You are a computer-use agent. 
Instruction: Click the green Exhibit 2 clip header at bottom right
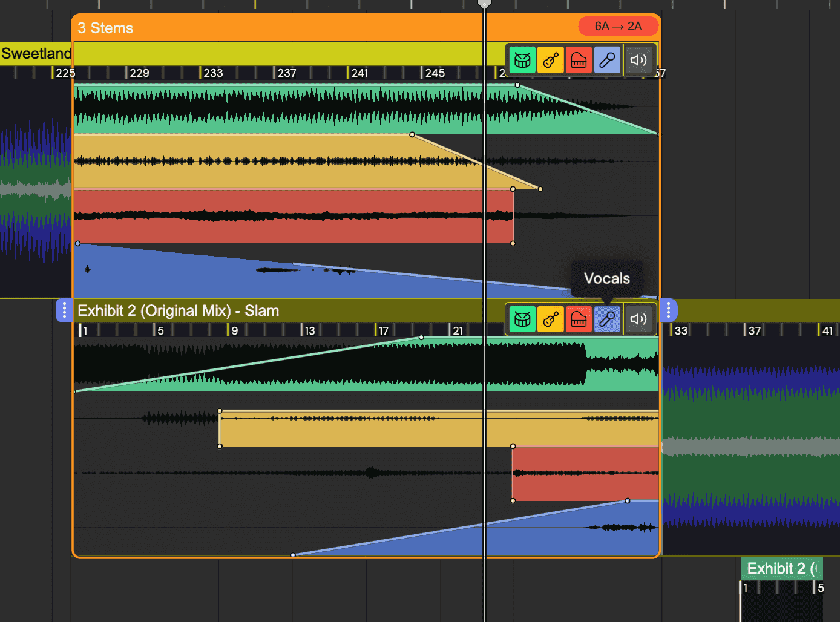(781, 568)
